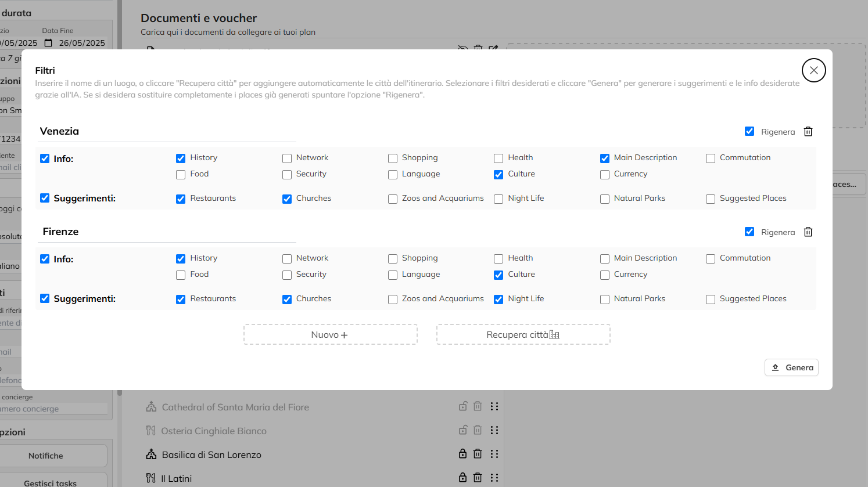Click the trash icon for Firenze
This screenshot has width=868, height=487.
click(808, 232)
